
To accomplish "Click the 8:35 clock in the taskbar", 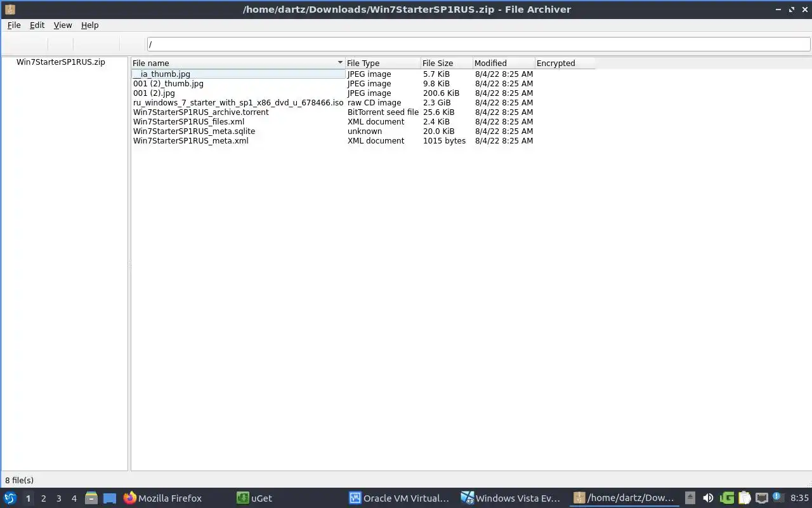I will [799, 498].
